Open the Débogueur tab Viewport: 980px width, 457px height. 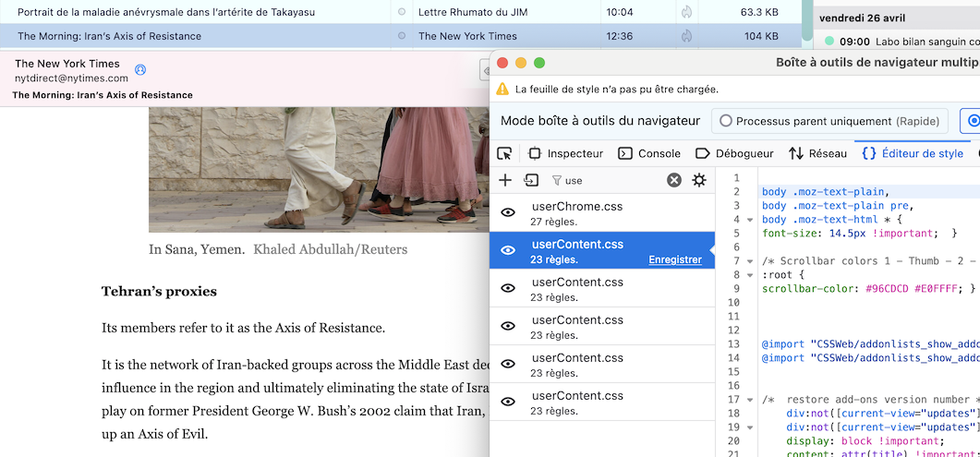click(734, 153)
